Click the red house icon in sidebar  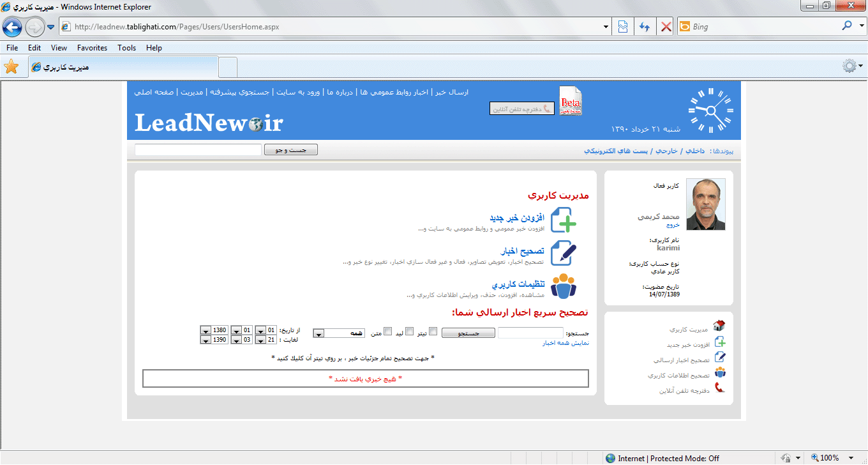719,326
